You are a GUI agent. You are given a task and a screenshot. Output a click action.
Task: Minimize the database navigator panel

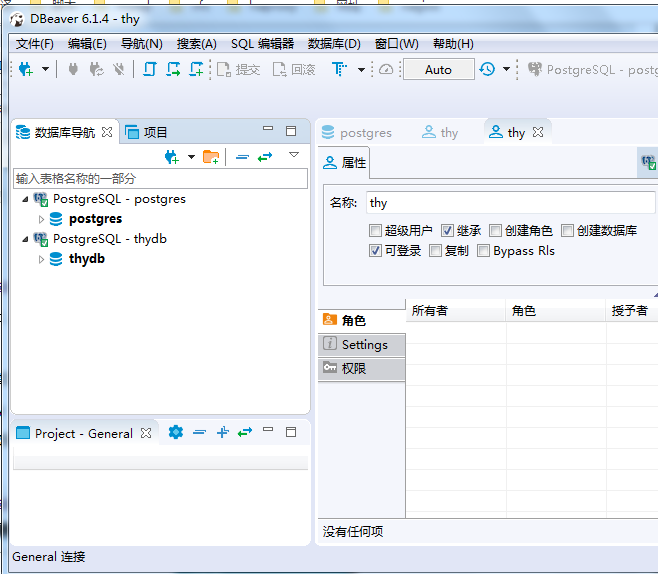[268, 128]
